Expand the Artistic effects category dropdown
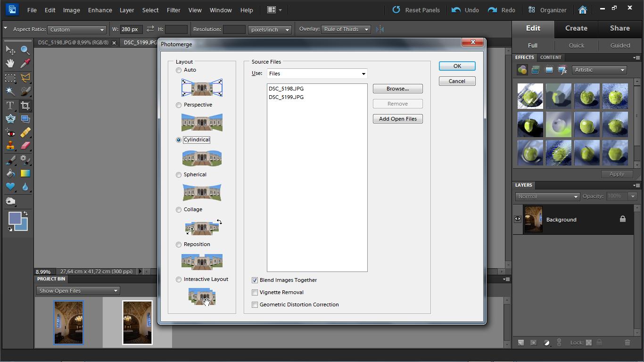 click(599, 70)
